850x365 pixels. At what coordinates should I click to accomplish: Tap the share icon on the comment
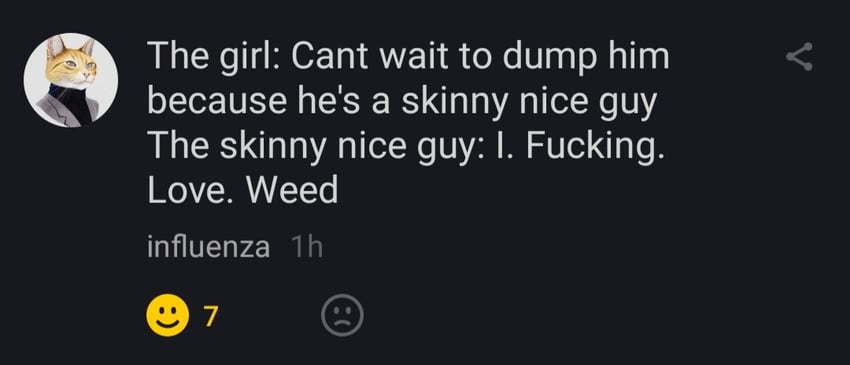[x=800, y=56]
